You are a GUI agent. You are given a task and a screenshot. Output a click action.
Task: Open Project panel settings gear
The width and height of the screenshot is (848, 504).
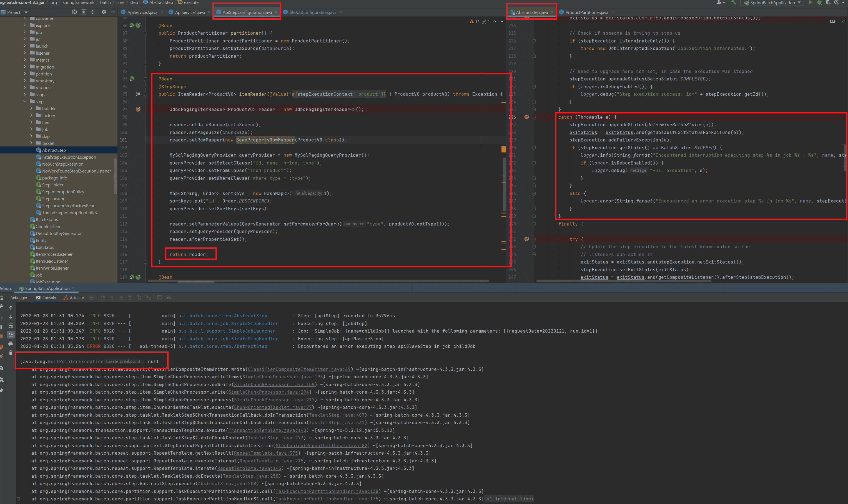click(x=104, y=12)
